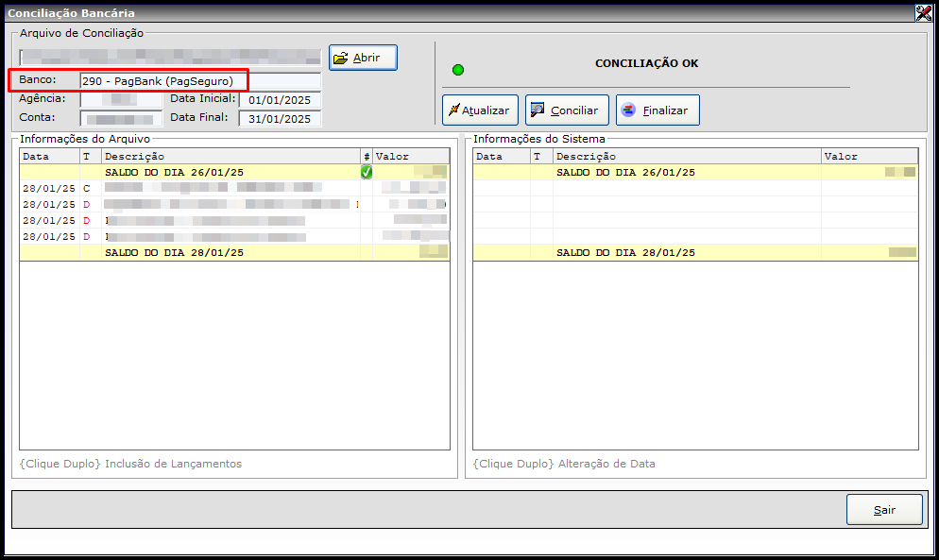Click the Data Final date field
This screenshot has width=939, height=560.
pos(280,119)
